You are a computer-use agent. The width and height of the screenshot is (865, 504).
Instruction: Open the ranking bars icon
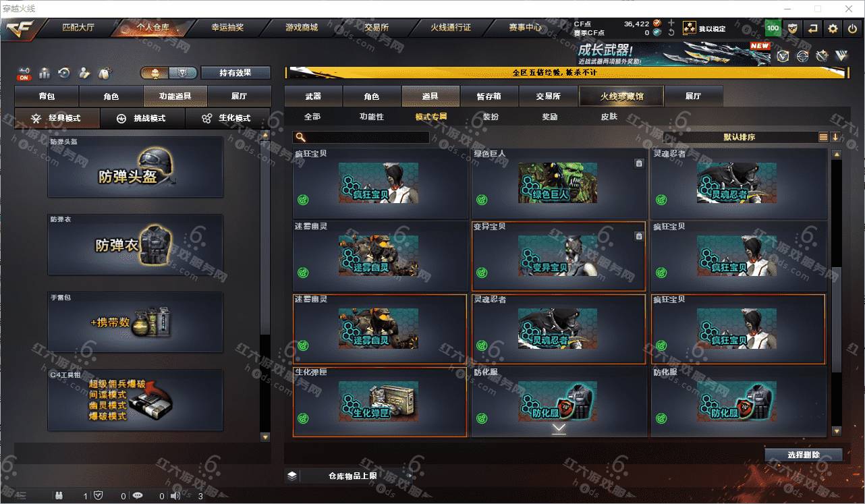(45, 73)
